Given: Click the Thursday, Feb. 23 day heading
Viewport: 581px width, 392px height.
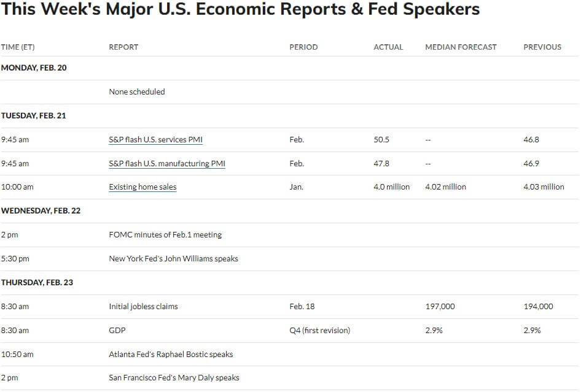Looking at the screenshot, I should [x=37, y=282].
